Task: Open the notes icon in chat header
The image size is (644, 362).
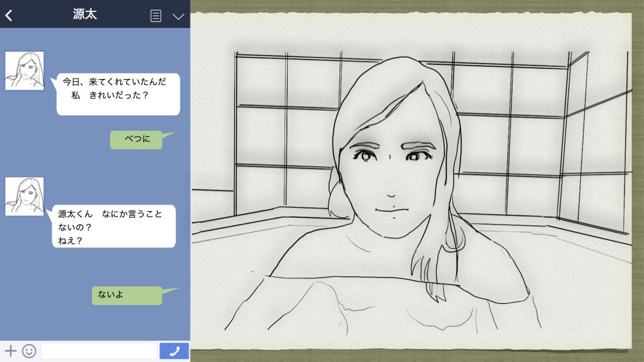Action: 156,16
